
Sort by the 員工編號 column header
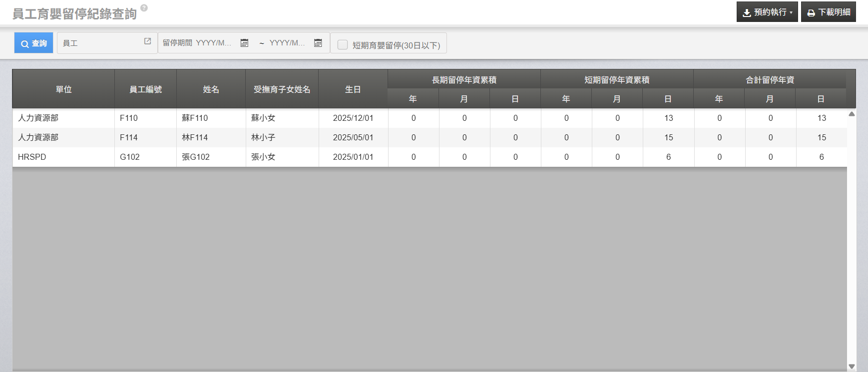145,89
